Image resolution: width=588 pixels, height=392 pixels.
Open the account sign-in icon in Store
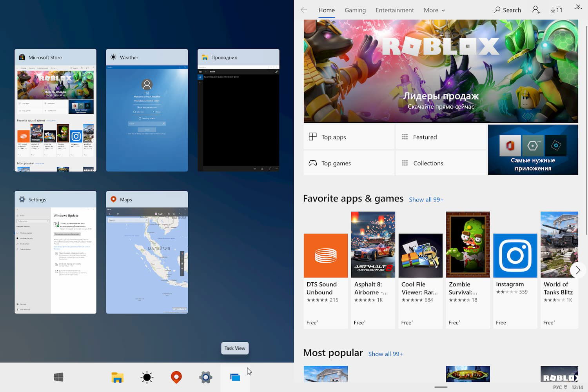[536, 10]
